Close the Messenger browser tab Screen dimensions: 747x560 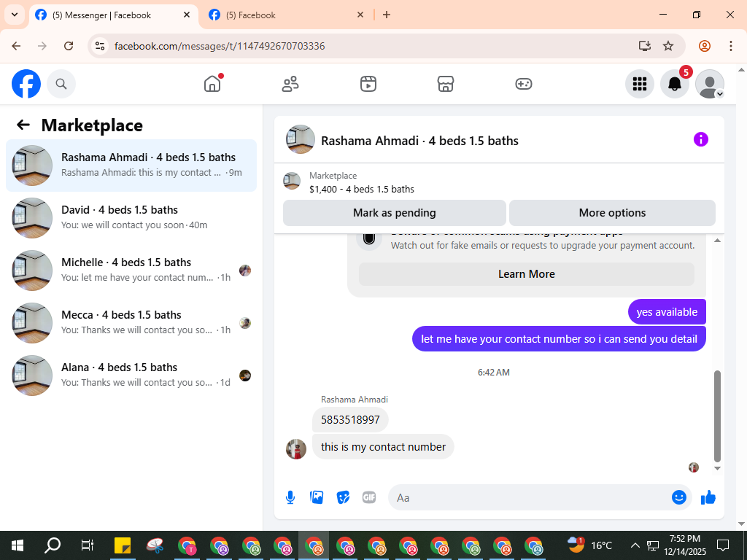coord(187,15)
